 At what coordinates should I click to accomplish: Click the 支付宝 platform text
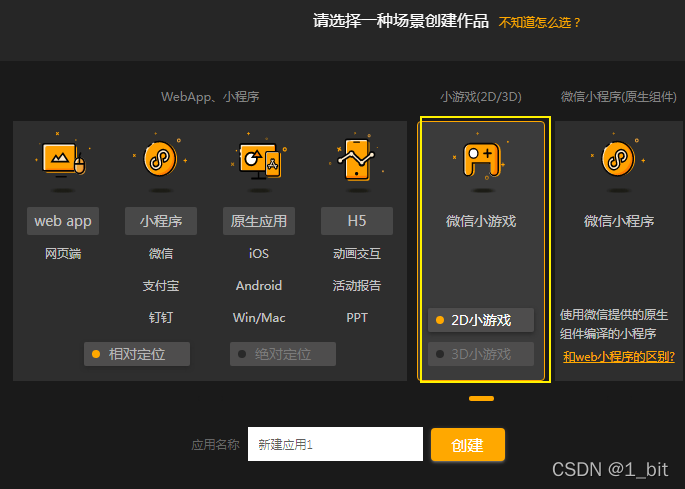(x=161, y=286)
